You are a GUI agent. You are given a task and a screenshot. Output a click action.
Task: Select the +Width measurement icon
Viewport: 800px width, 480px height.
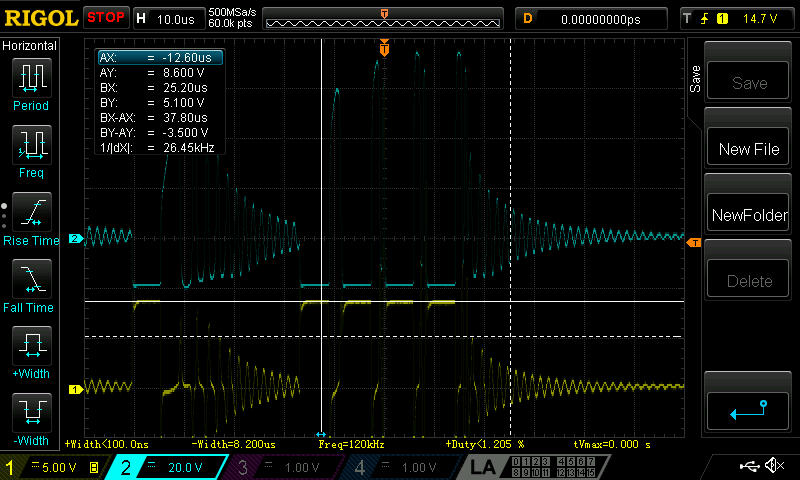click(32, 345)
